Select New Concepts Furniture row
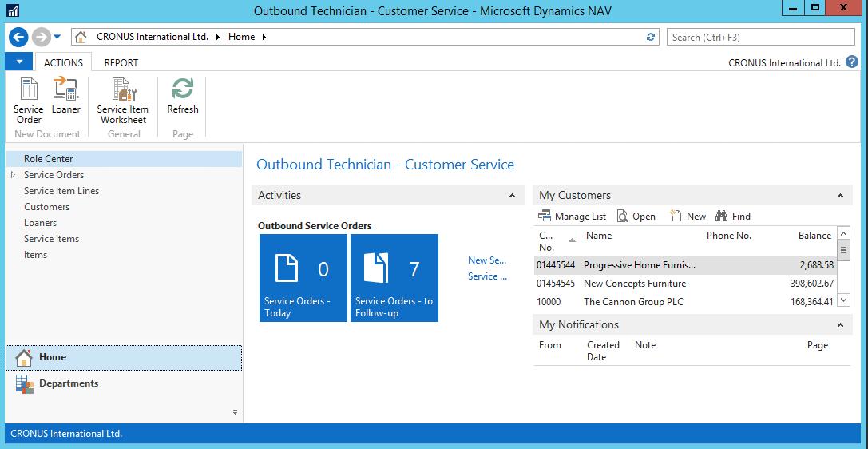868x449 pixels. 685,284
